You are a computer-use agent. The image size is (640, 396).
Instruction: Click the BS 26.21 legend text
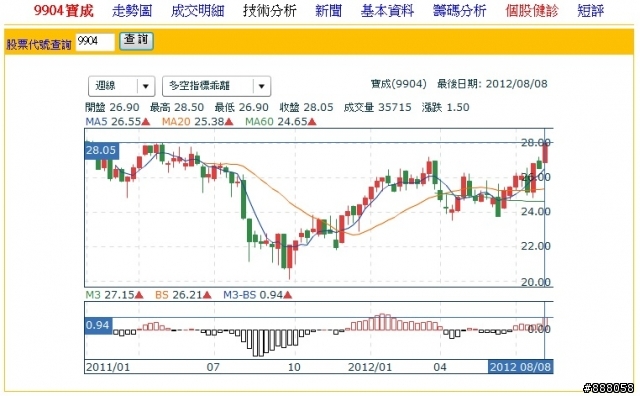pyautogui.click(x=183, y=295)
